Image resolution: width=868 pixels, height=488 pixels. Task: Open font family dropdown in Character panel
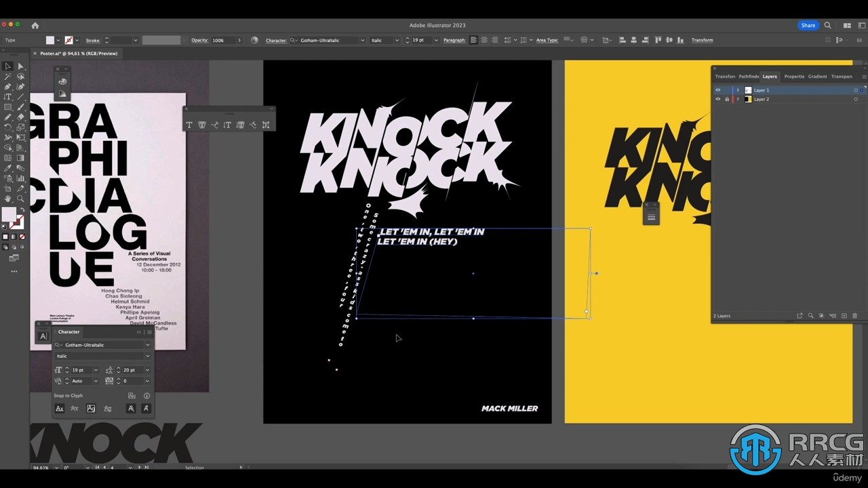[148, 345]
